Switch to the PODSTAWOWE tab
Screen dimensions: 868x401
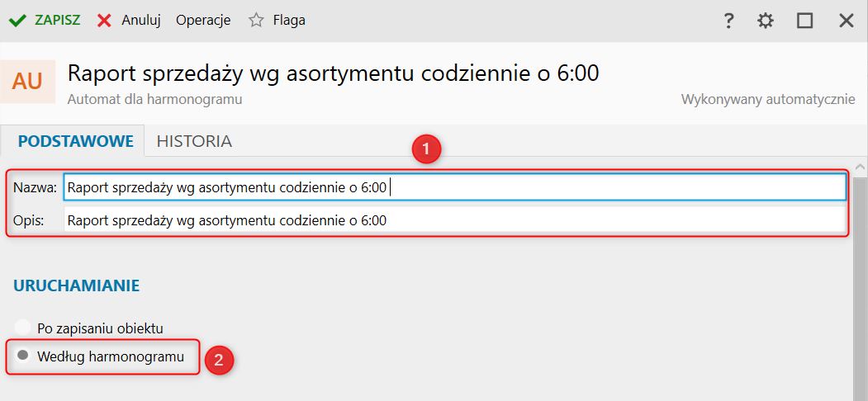click(76, 141)
